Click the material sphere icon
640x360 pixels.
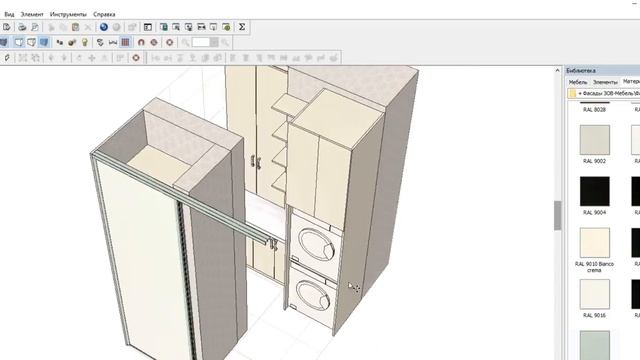pos(72,42)
